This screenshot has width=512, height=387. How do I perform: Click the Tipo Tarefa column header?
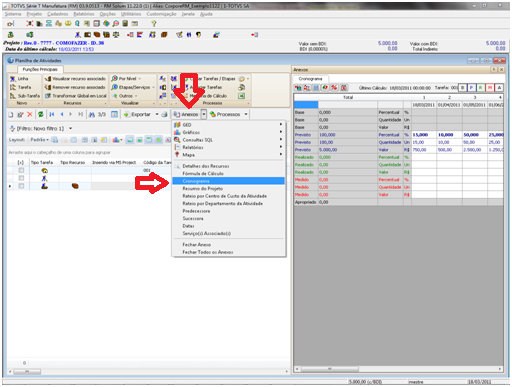click(42, 162)
